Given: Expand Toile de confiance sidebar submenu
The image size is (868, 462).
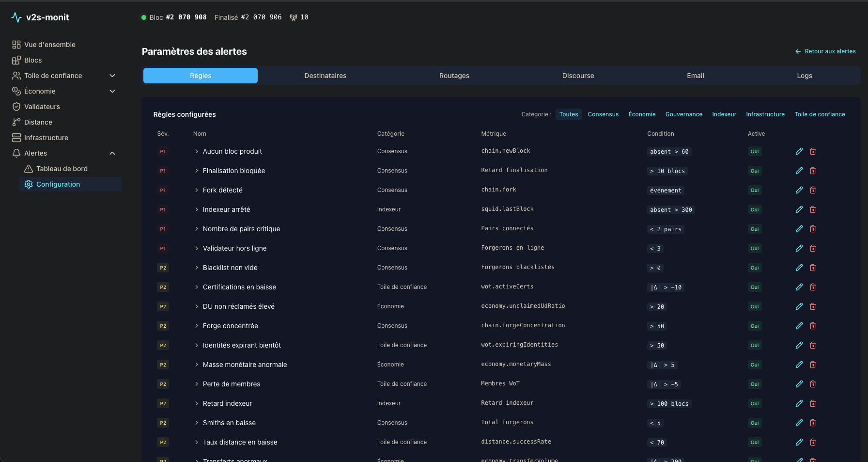Looking at the screenshot, I should pos(112,76).
